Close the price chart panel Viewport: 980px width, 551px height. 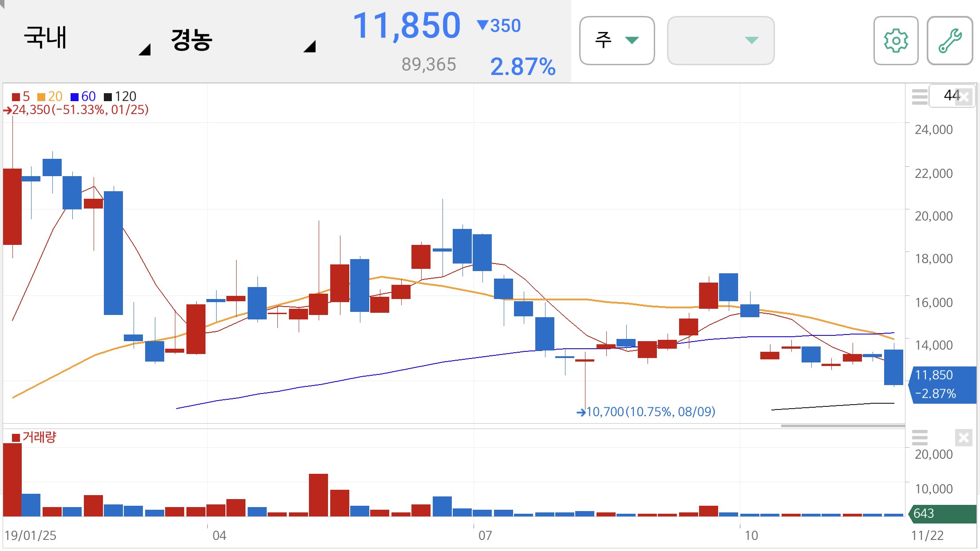point(964,97)
